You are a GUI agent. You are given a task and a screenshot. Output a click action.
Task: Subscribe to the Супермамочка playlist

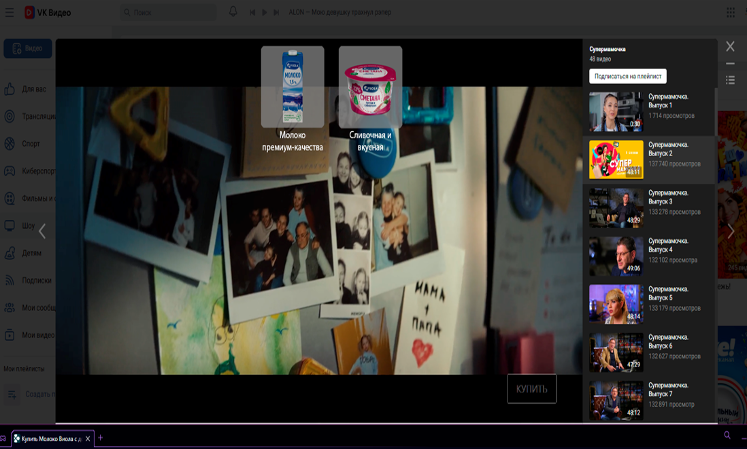[628, 76]
